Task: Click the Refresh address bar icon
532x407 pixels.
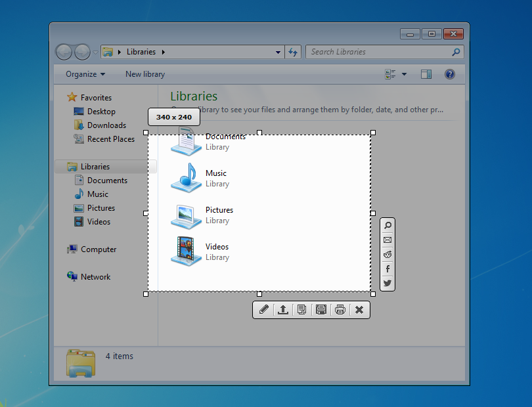Action: click(x=293, y=52)
